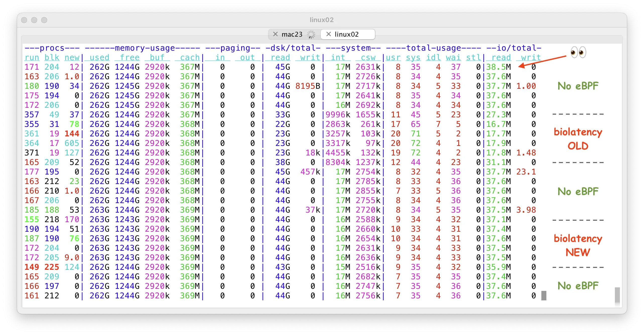
Task: Click the 'usr' column header
Action: pos(393,57)
